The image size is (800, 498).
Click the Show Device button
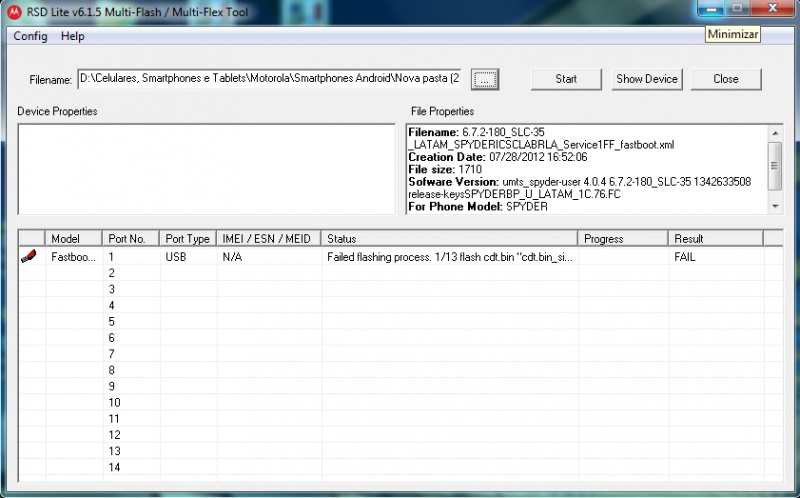click(x=647, y=79)
